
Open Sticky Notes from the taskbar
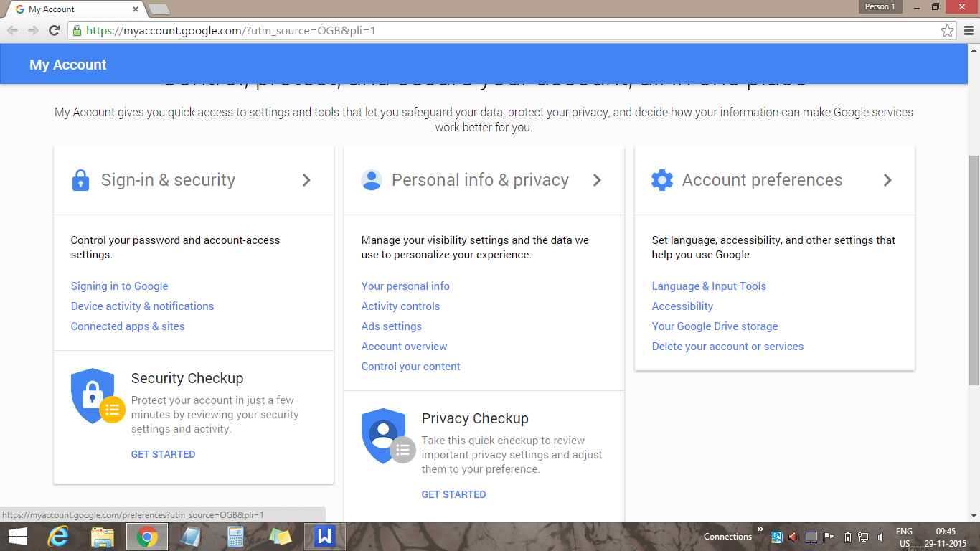tap(280, 537)
